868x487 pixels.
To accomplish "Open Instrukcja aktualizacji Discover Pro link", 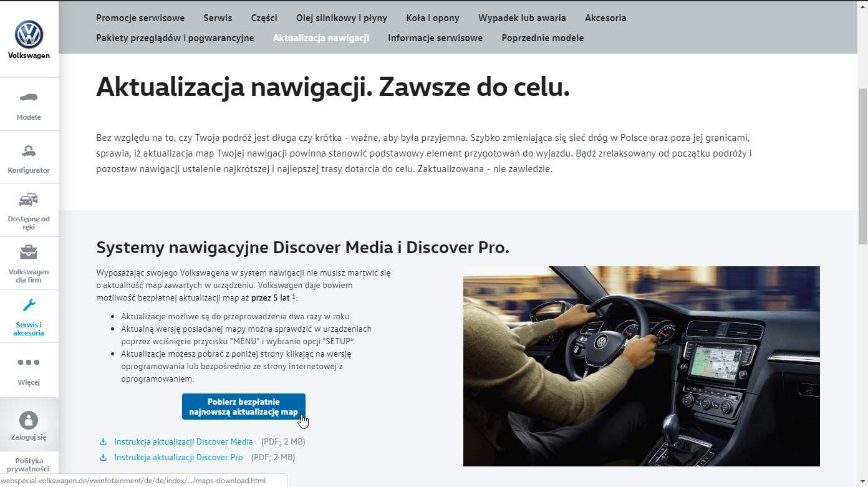I will click(x=178, y=458).
